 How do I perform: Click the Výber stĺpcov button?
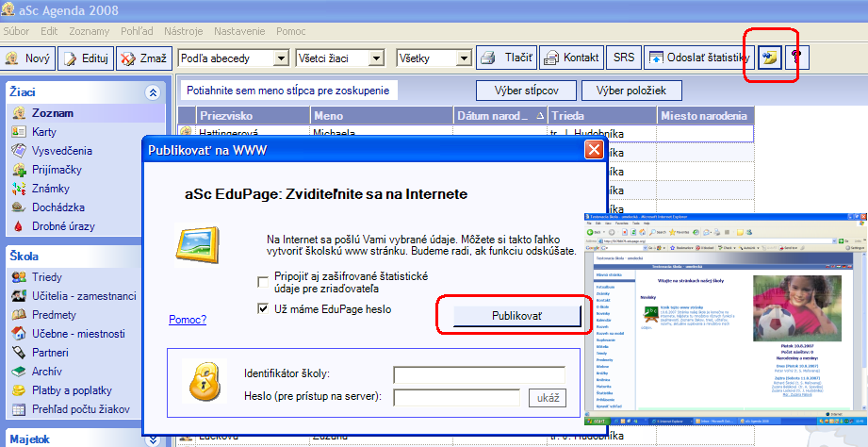click(x=527, y=91)
